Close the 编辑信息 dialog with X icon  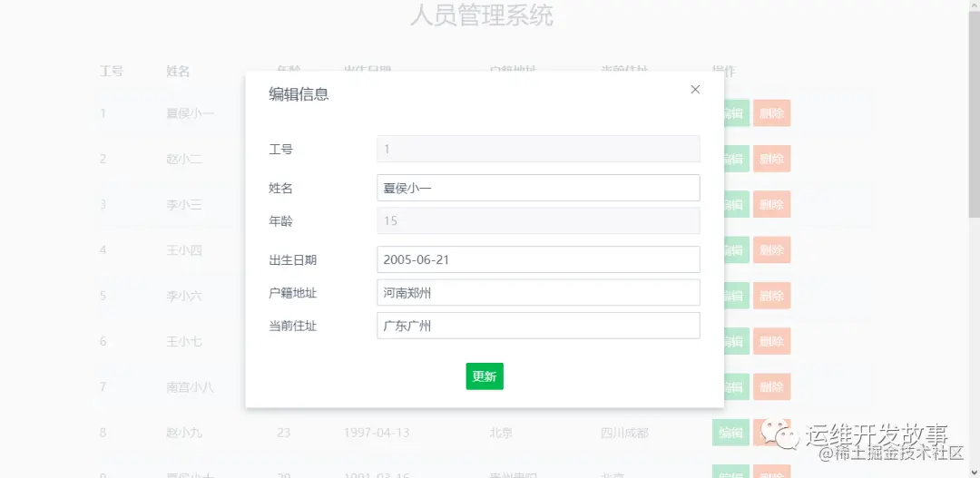[695, 90]
